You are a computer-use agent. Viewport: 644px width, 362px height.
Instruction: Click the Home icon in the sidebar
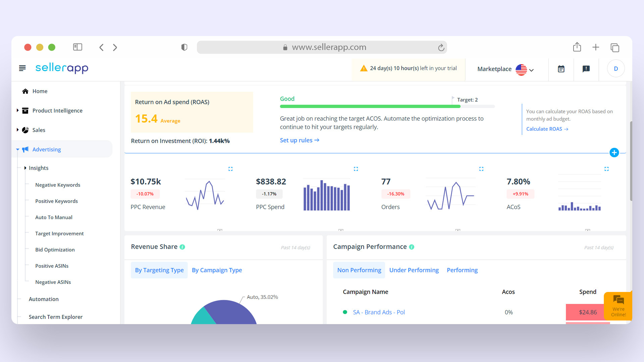tap(25, 91)
